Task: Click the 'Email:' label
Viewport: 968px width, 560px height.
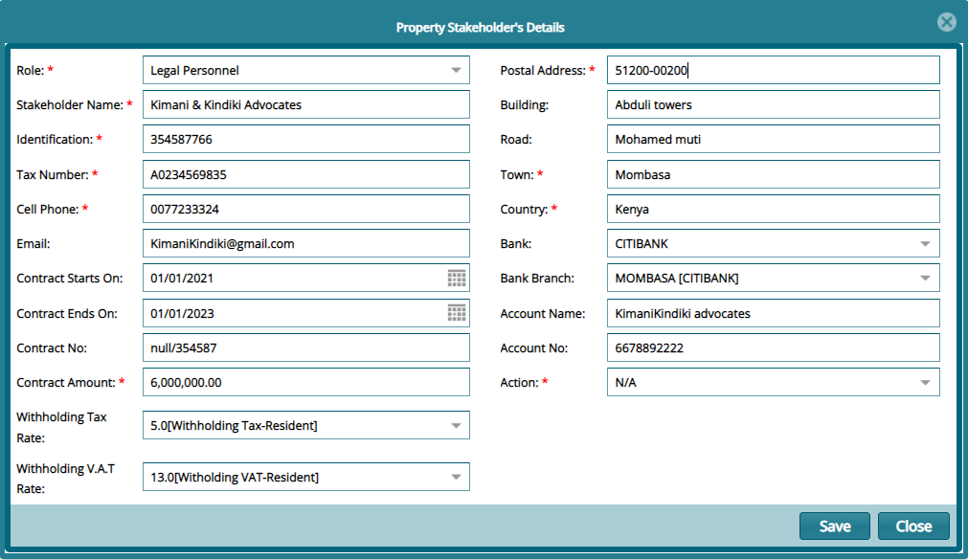Action: point(34,244)
